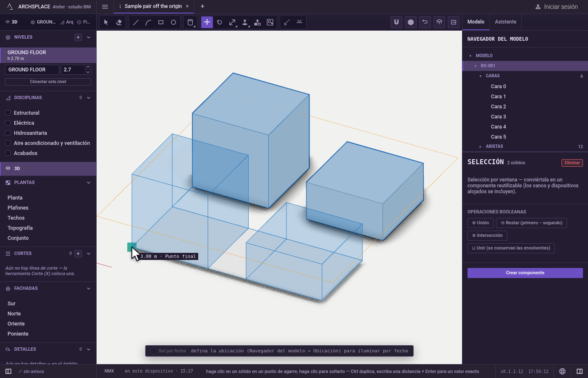Screen dimensions: 588x378
Task: Tick the Eléctrica discipline checkbox
Action: pos(8,123)
